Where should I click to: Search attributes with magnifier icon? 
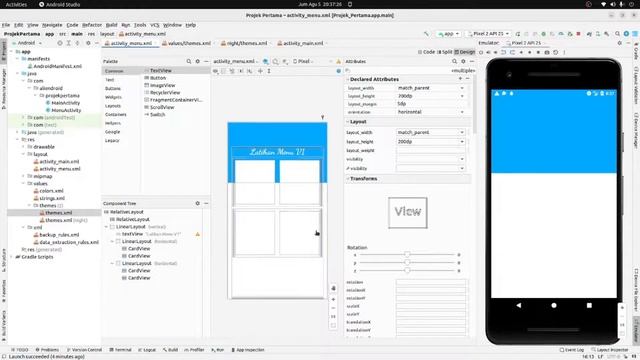[454, 61]
